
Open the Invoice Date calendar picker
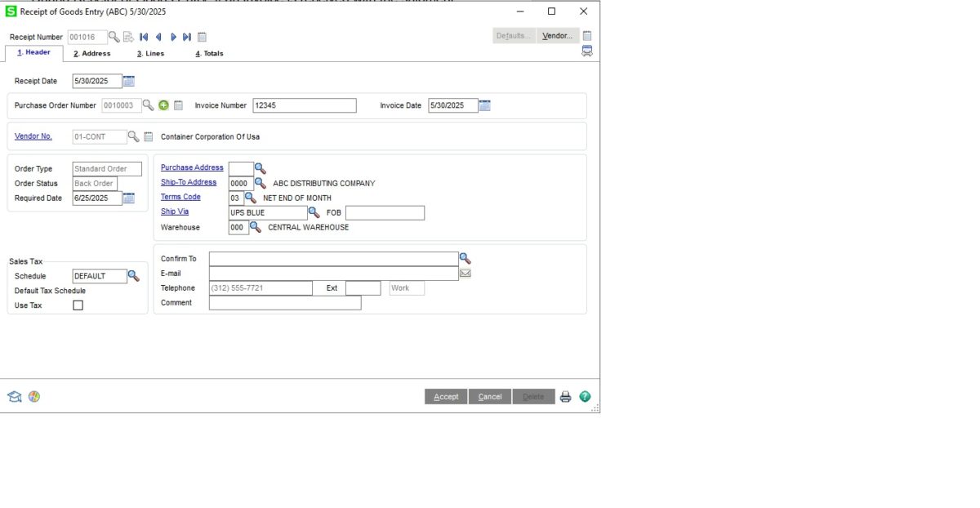click(485, 105)
